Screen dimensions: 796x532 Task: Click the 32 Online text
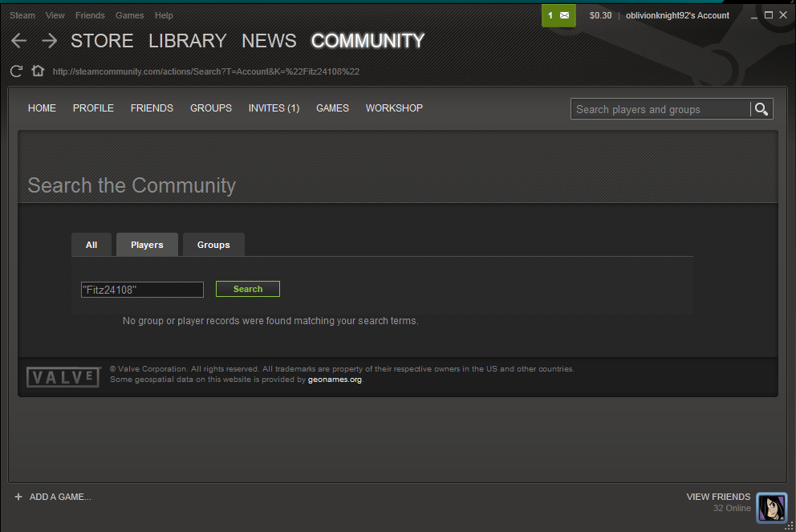click(x=732, y=508)
